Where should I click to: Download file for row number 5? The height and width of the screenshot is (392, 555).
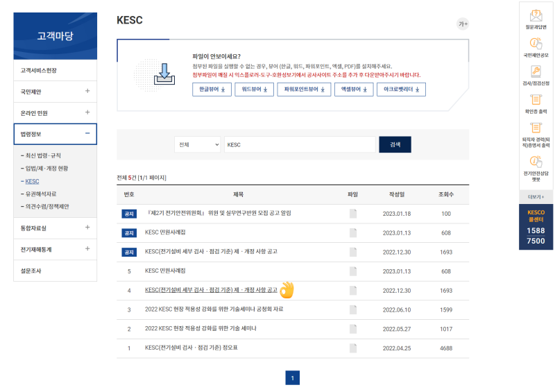point(353,271)
